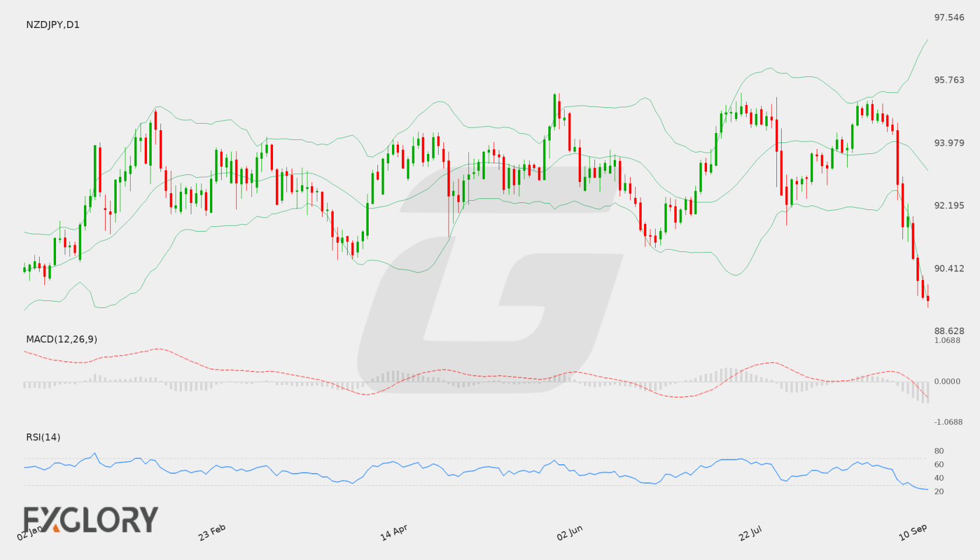Viewport: 980px width, 560px height.
Task: Click the FXGLORY logo
Action: 90,520
